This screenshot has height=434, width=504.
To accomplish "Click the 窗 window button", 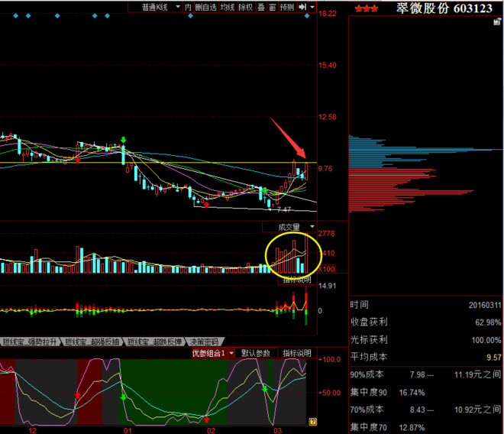I will coord(273,7).
